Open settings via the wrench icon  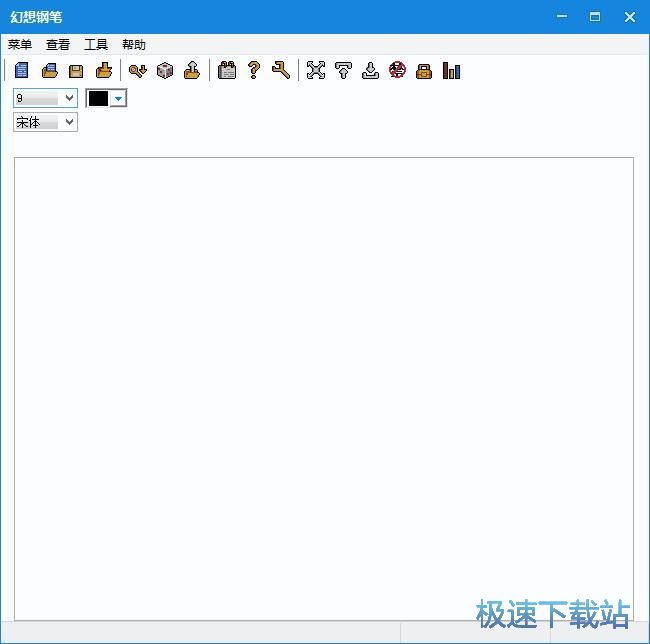(281, 70)
